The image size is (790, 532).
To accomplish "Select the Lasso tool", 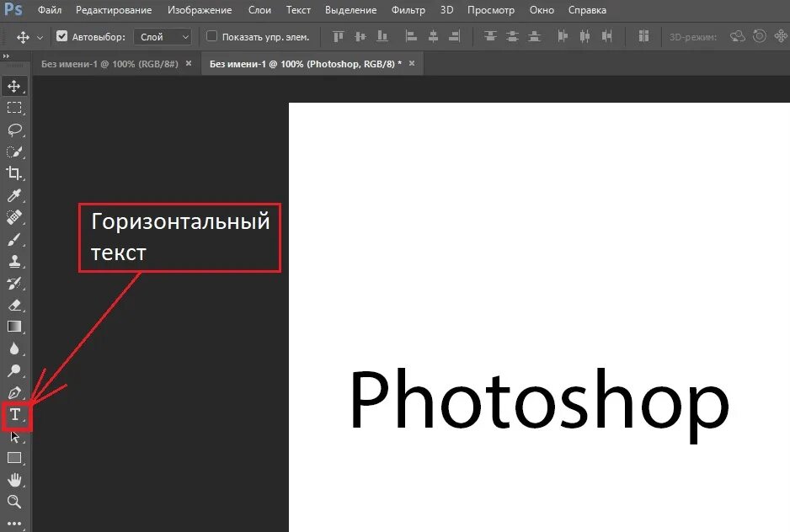I will pos(14,130).
